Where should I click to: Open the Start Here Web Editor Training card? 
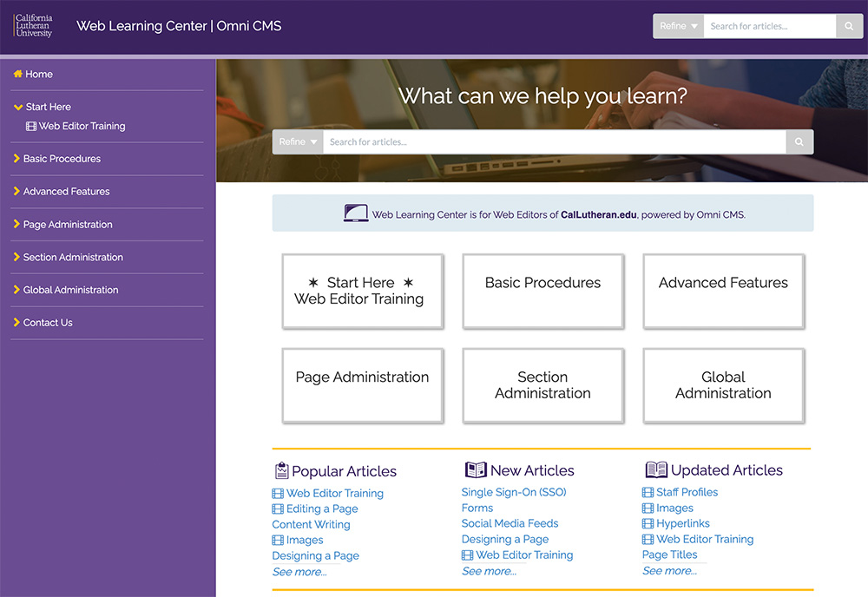point(363,292)
